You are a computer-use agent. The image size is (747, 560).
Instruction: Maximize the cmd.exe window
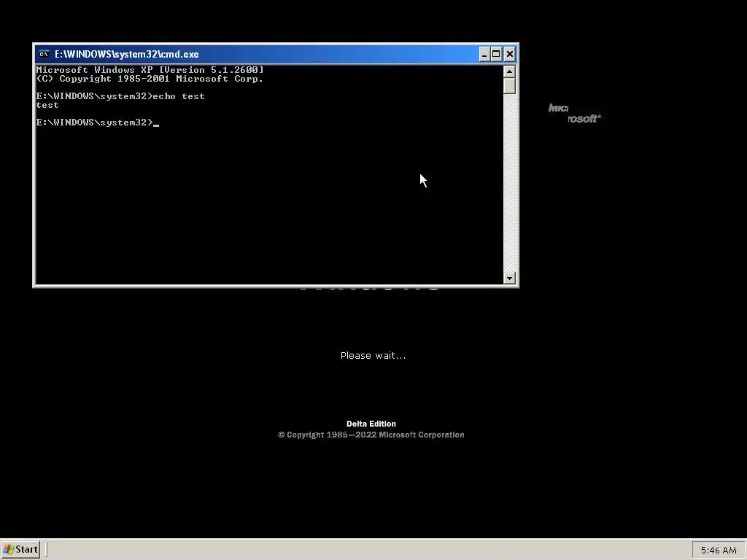(x=496, y=54)
